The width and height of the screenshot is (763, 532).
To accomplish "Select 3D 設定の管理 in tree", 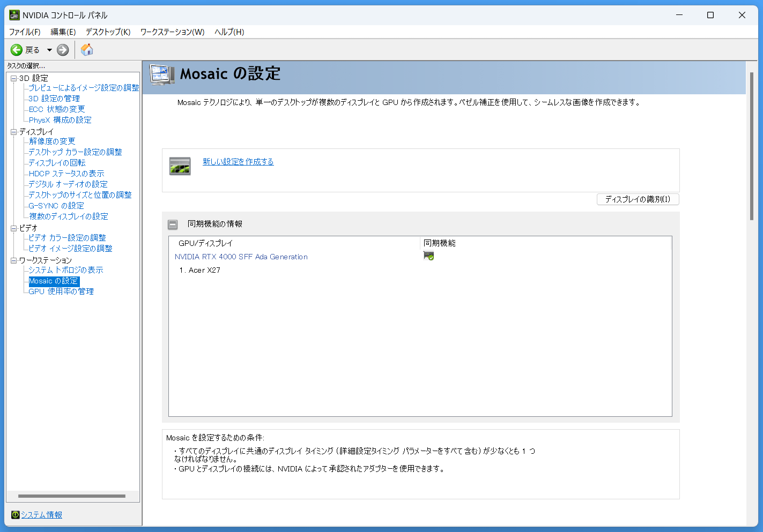I will [54, 99].
